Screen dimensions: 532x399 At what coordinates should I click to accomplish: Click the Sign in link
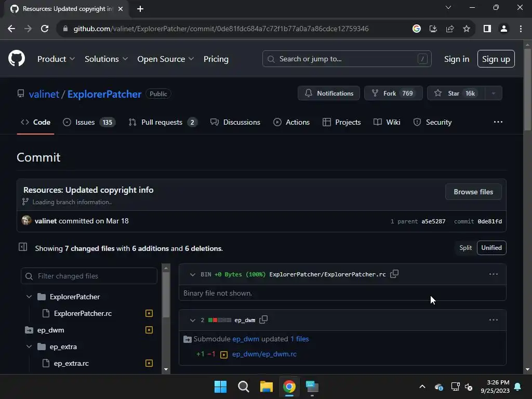(x=456, y=59)
